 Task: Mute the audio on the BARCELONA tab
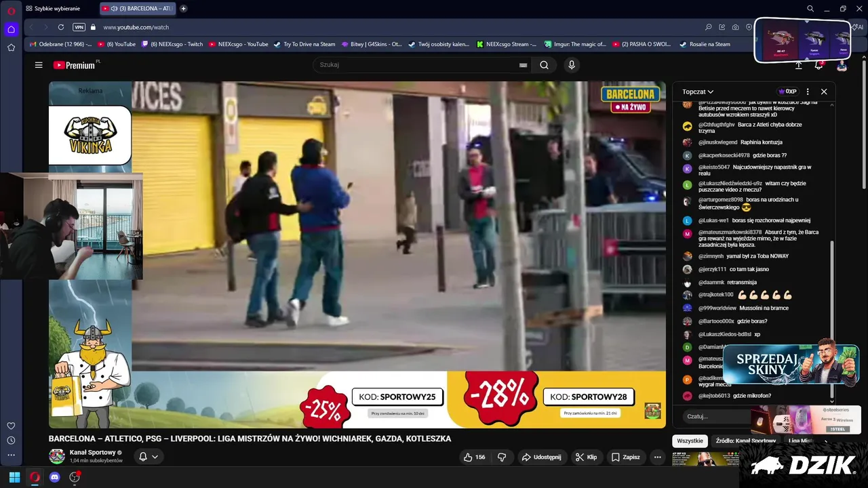coord(114,9)
